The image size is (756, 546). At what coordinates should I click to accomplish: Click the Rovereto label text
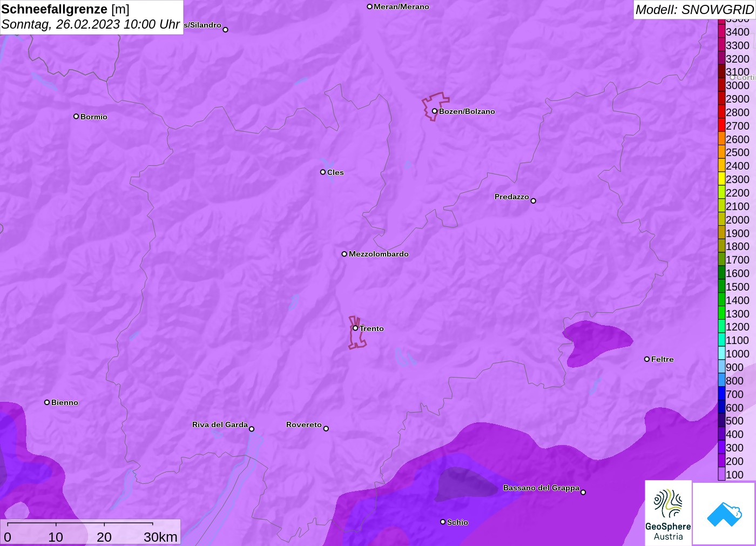click(304, 424)
